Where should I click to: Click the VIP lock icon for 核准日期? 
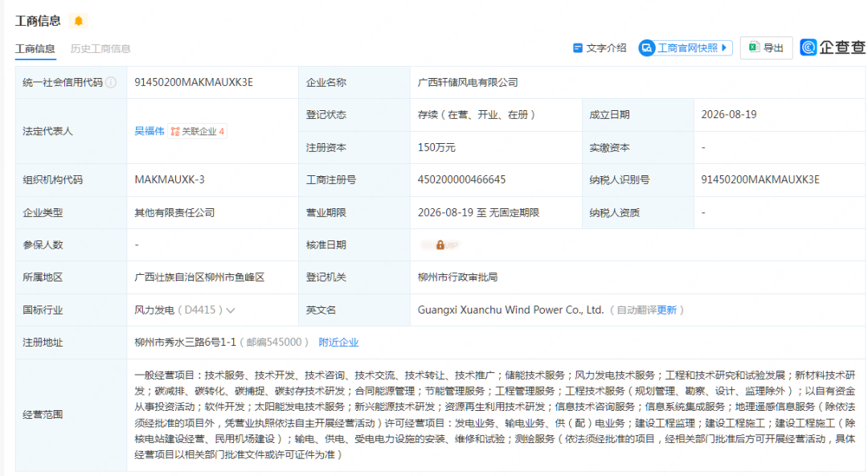(x=440, y=245)
